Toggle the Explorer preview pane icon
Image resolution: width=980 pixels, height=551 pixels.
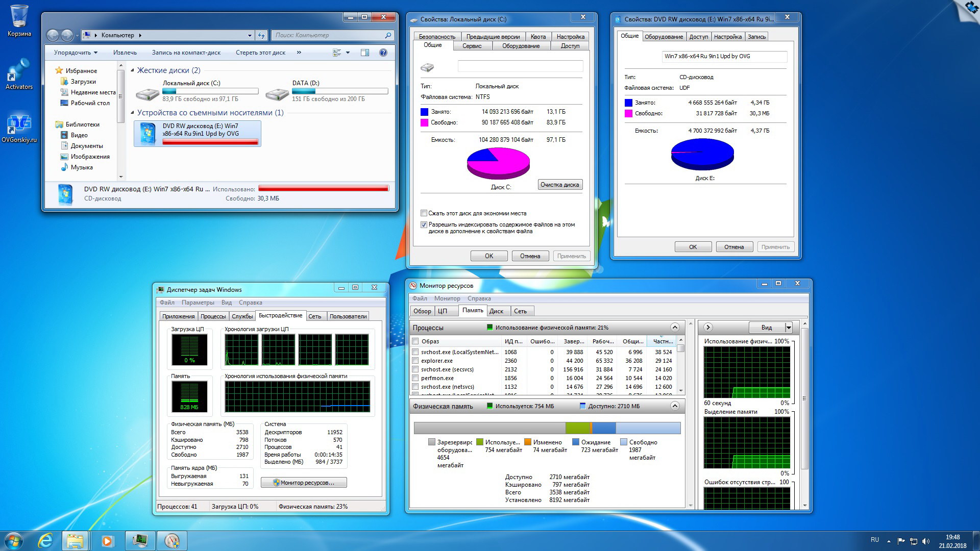[x=365, y=53]
